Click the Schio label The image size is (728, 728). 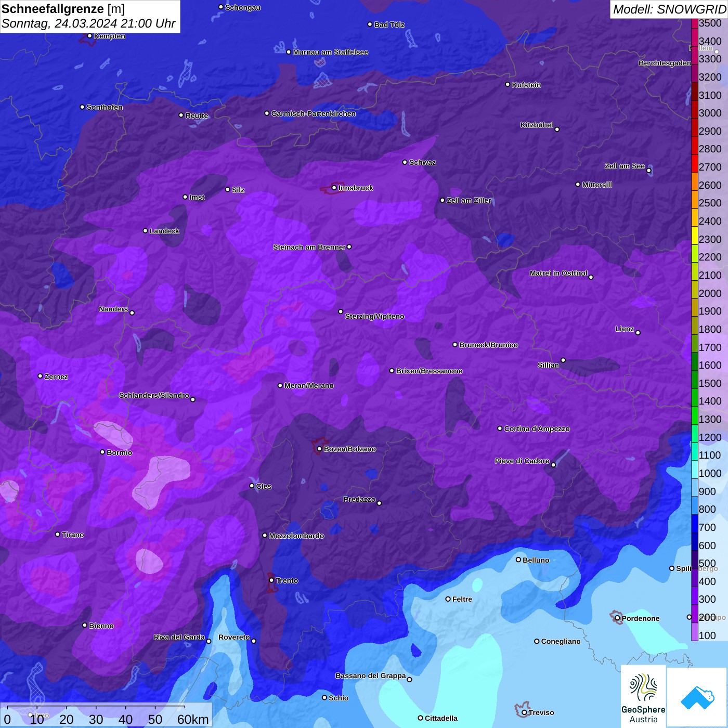[339, 698]
